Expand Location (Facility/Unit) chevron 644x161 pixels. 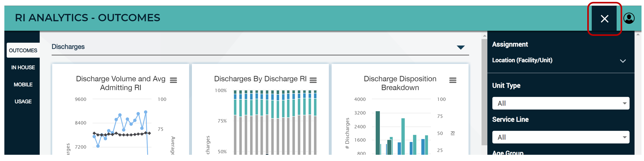622,61
